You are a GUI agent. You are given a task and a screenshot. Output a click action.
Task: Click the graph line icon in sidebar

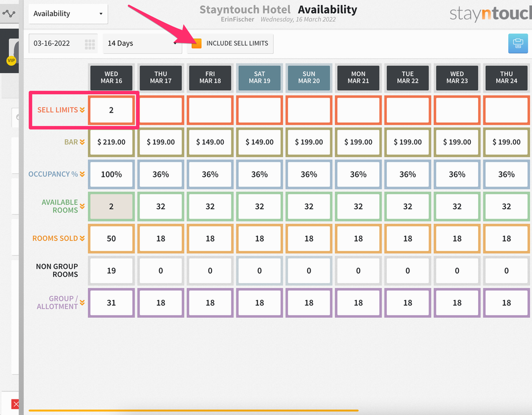pyautogui.click(x=9, y=13)
